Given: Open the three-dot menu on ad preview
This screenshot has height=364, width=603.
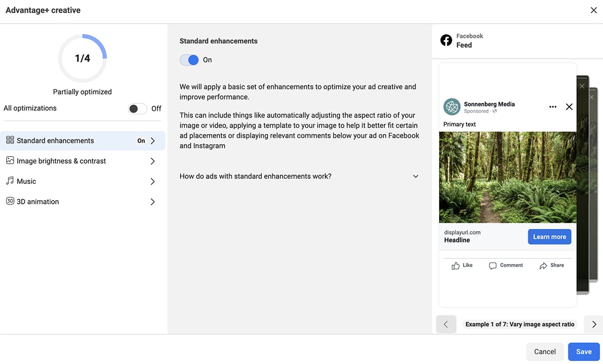Looking at the screenshot, I should click(x=553, y=106).
